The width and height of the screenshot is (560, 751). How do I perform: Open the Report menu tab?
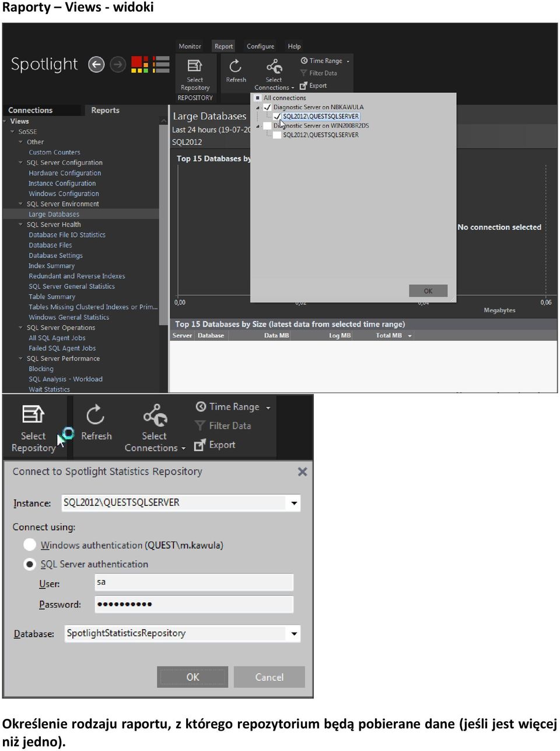(223, 46)
